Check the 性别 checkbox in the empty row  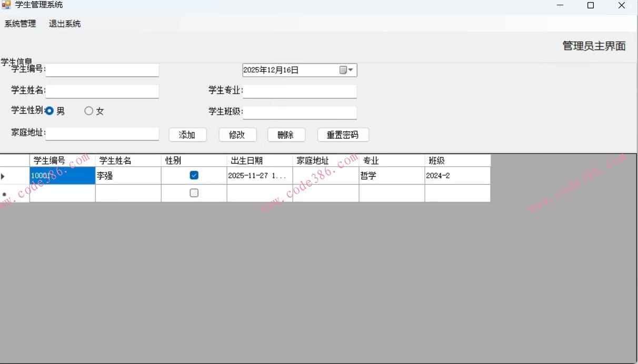[x=194, y=193]
